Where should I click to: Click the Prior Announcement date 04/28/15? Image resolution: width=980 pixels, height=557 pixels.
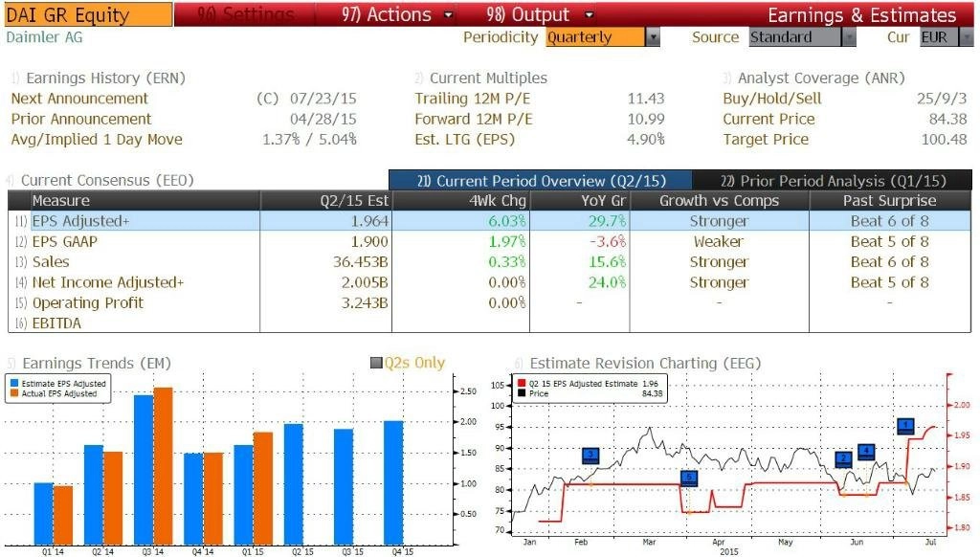coord(323,119)
